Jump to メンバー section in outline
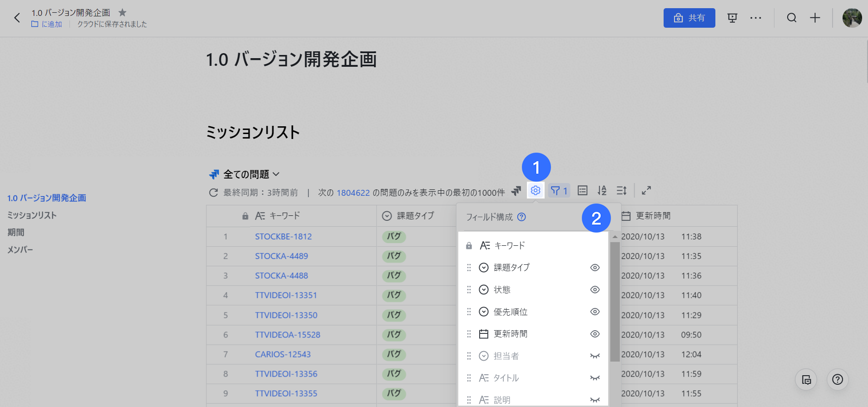 (x=20, y=250)
